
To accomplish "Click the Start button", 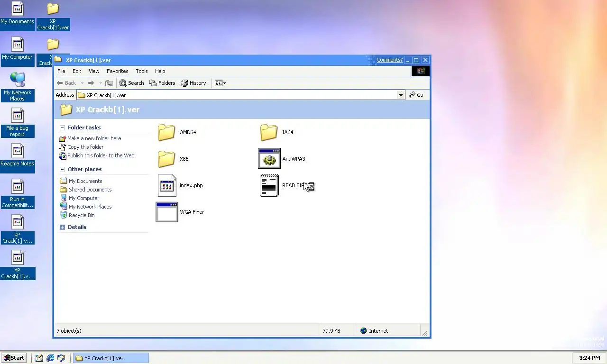I will (x=14, y=358).
